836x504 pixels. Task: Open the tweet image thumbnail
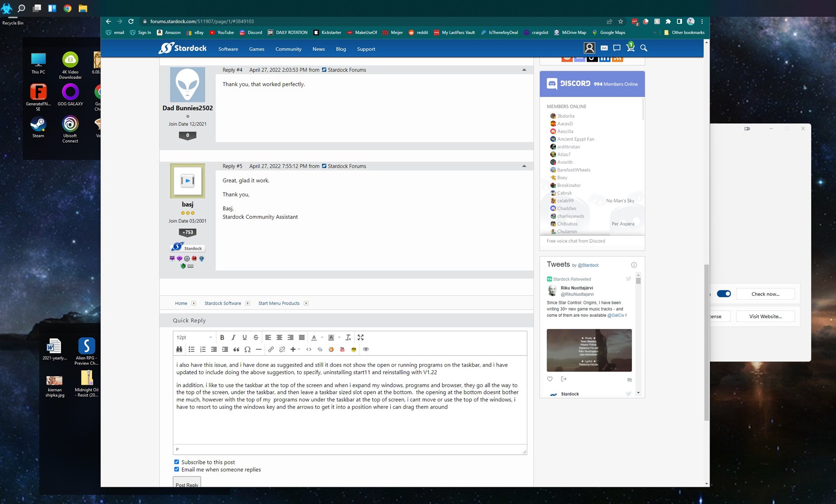[x=589, y=350]
